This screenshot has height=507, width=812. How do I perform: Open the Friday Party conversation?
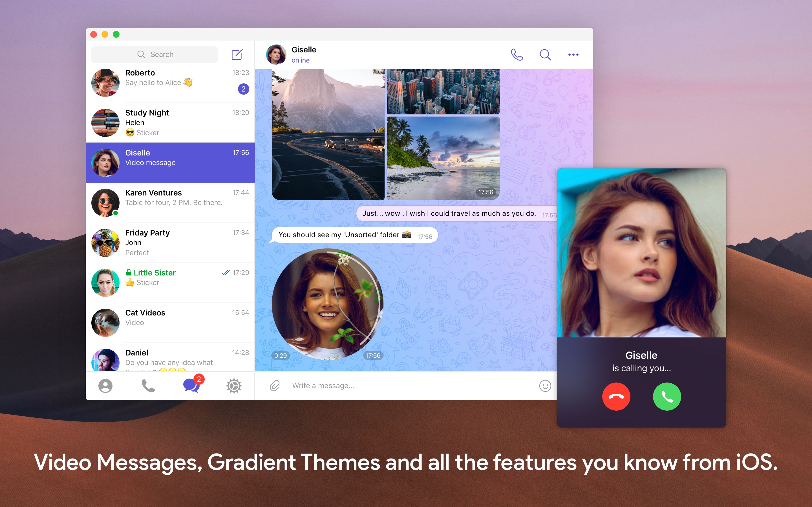tap(169, 243)
